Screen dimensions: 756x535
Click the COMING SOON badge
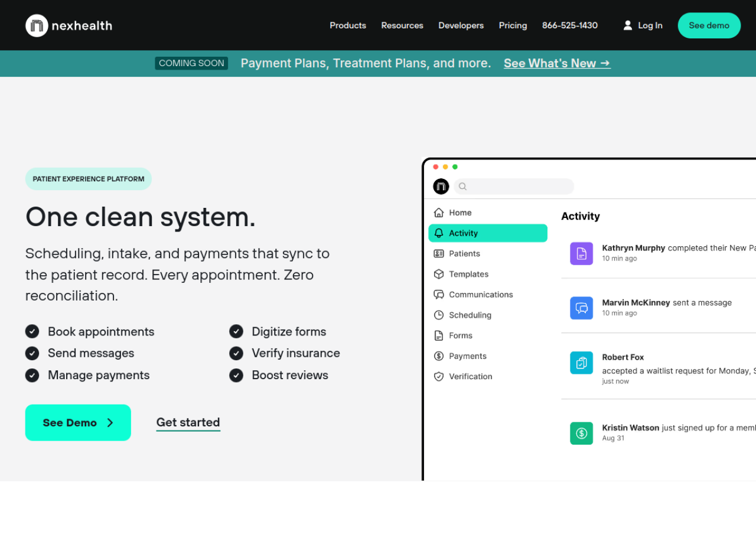(x=191, y=63)
